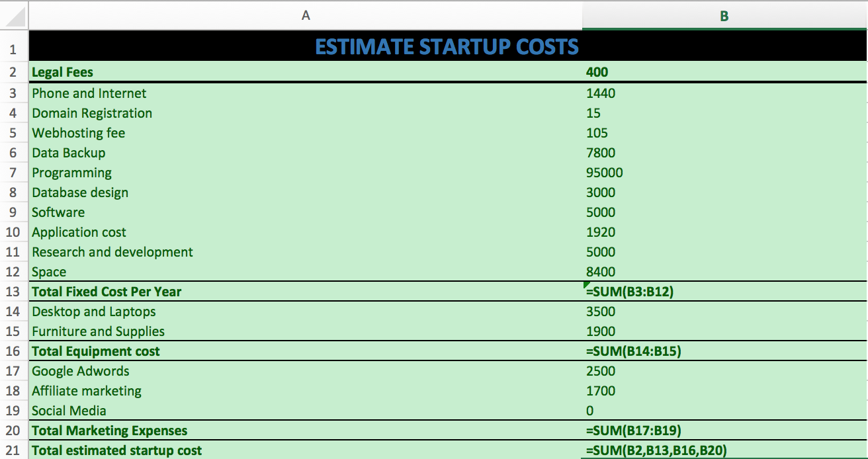Click the Estimate Startup Costs title cell

pyautogui.click(x=447, y=47)
